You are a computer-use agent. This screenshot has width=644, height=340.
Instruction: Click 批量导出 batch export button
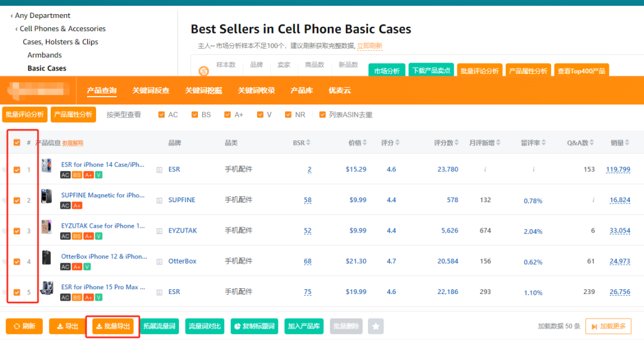113,326
